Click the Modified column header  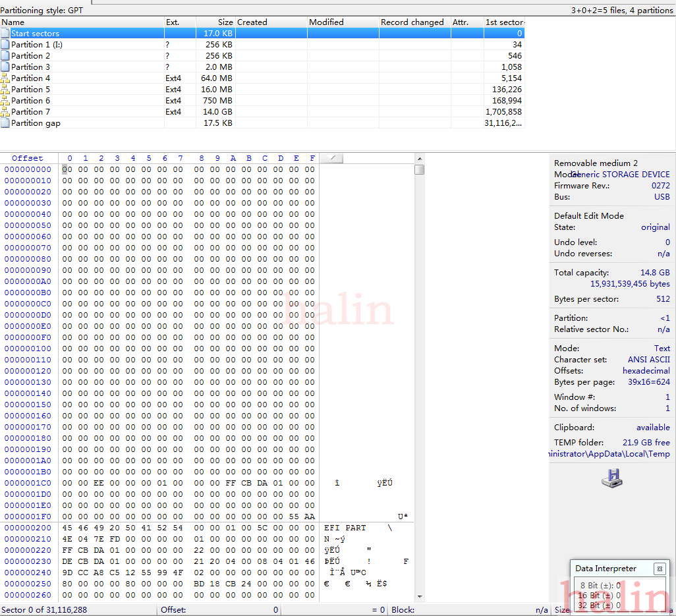pos(343,22)
